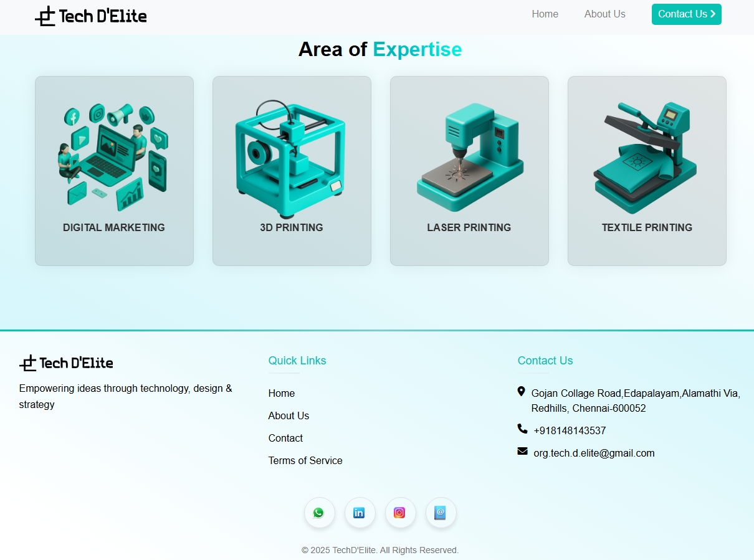Image resolution: width=754 pixels, height=560 pixels.
Task: Select the 3D PRINTING card label
Action: pyautogui.click(x=292, y=227)
